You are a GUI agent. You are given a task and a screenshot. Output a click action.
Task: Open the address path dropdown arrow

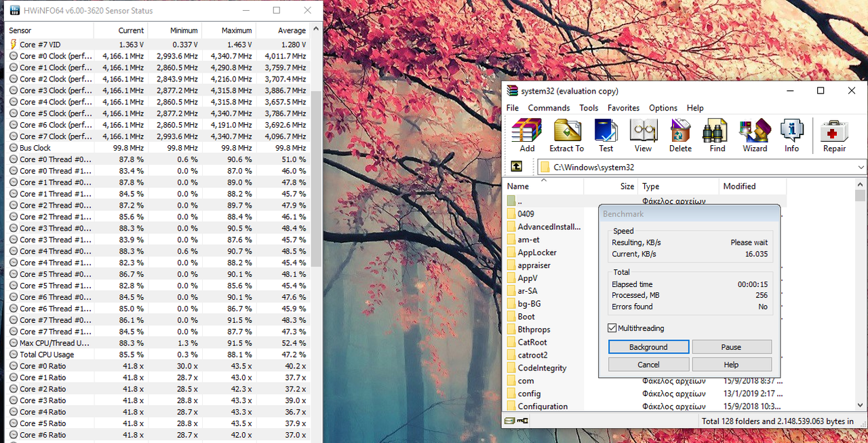click(861, 167)
